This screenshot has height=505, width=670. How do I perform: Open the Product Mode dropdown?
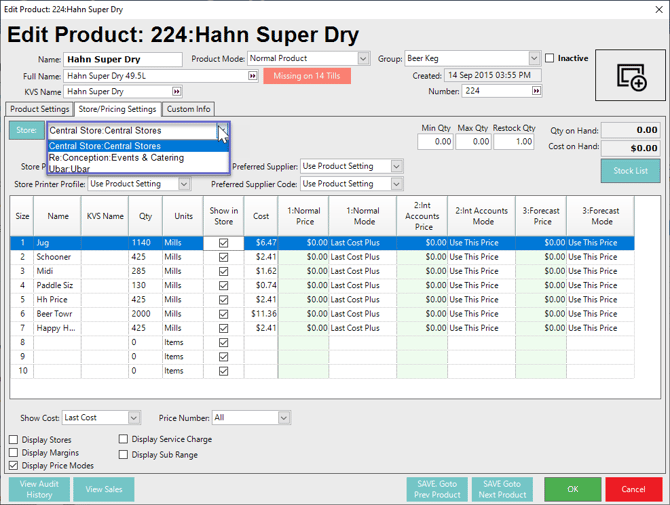tap(363, 59)
